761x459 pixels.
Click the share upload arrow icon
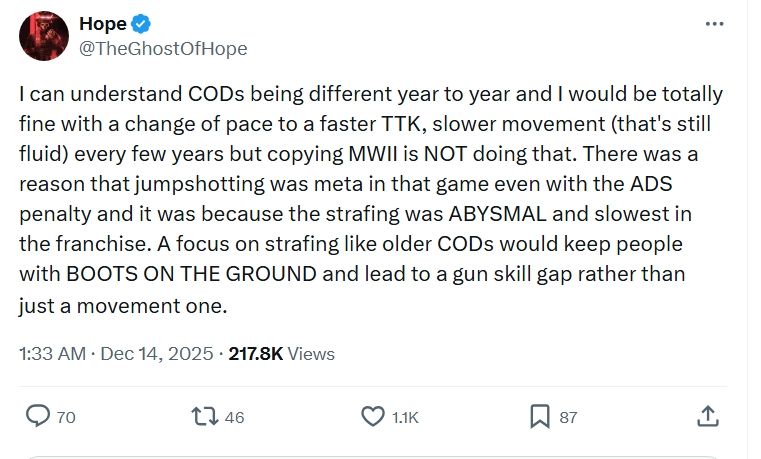pos(707,416)
